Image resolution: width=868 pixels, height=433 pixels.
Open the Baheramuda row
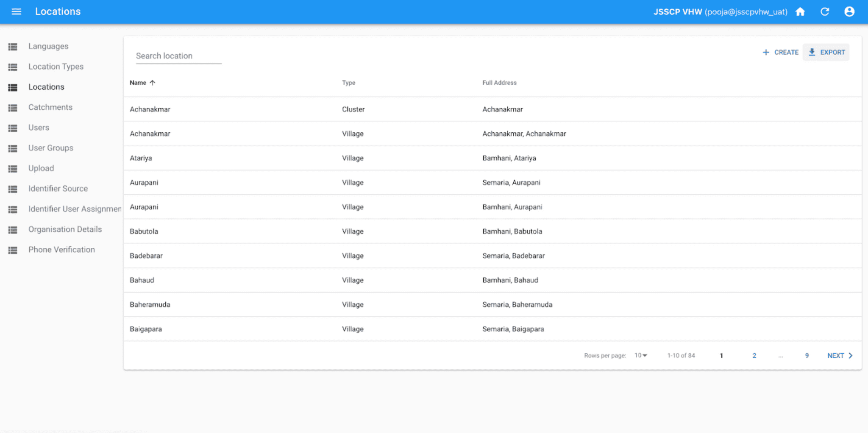tap(492, 304)
